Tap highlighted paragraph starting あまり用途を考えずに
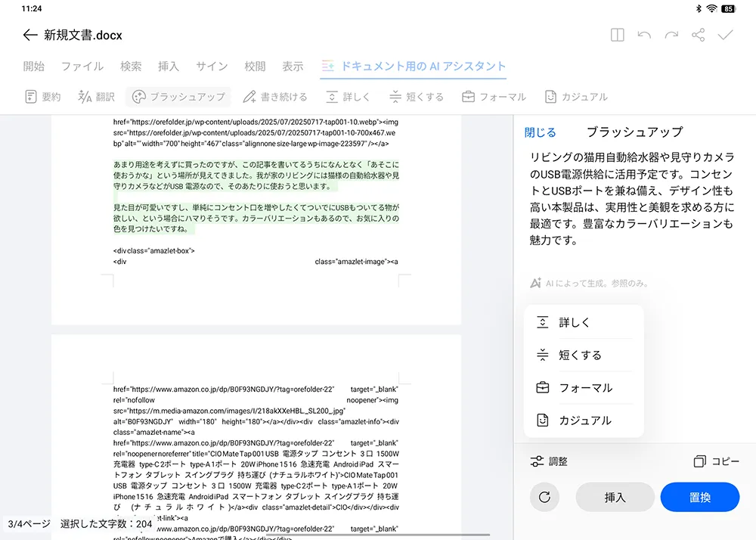The image size is (756, 540). (x=256, y=175)
